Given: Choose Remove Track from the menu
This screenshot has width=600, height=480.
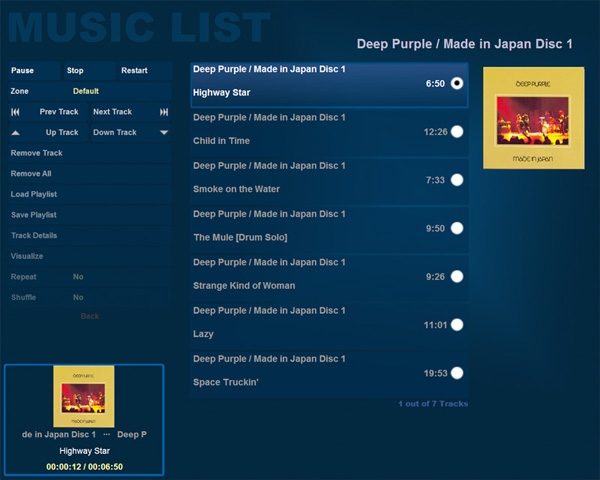Looking at the screenshot, I should click(x=90, y=153).
